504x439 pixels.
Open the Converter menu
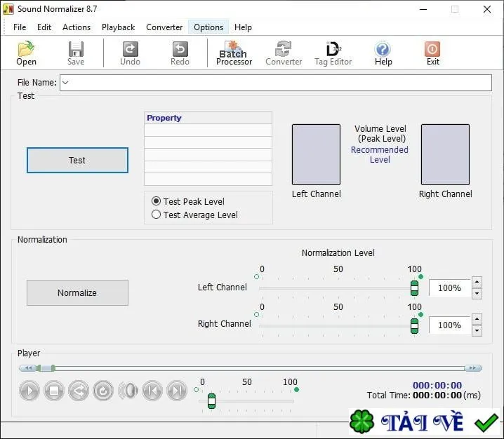164,27
